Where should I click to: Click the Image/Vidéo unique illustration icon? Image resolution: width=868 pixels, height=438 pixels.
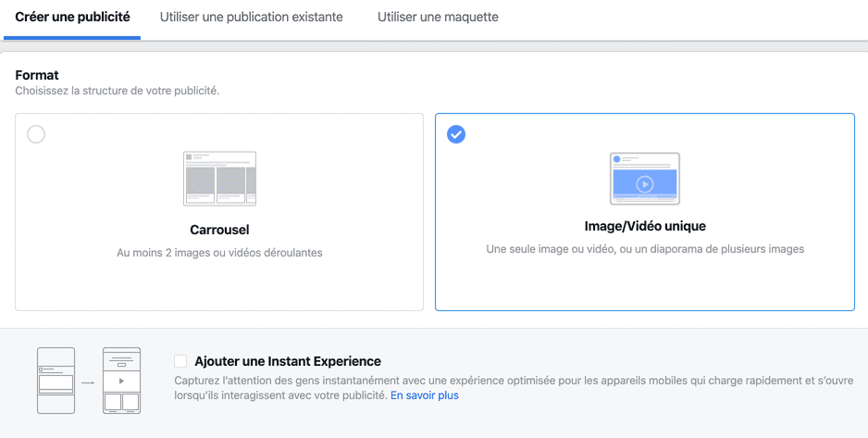coord(645,179)
